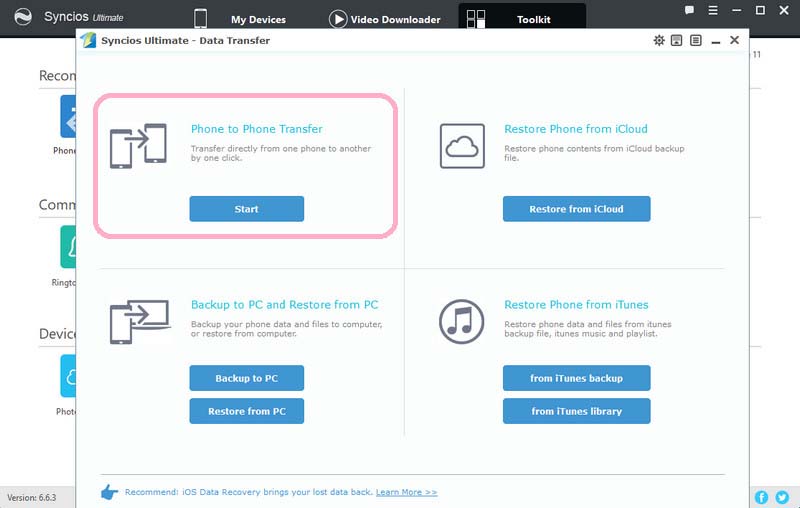Open the Syncios main hamburger menu

coord(713,10)
